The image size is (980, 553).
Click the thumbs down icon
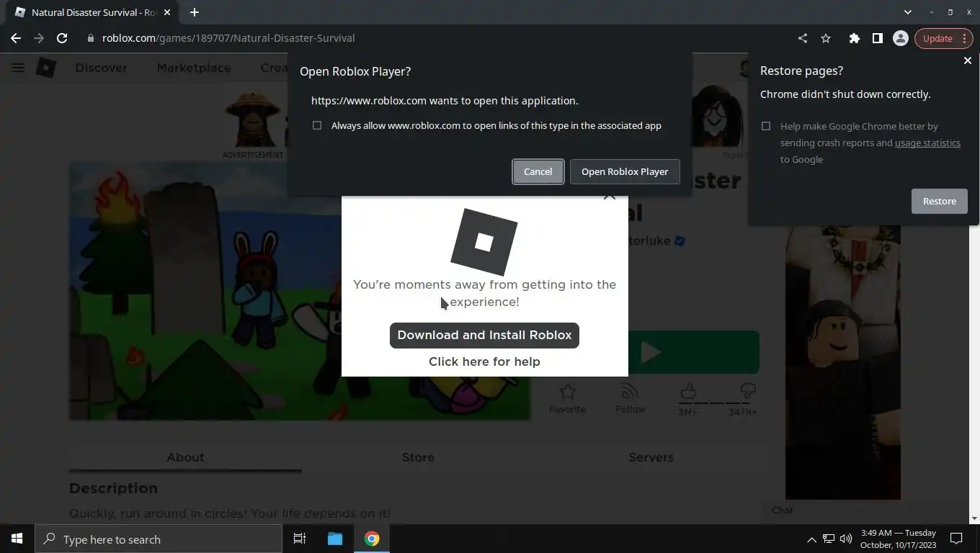(748, 391)
